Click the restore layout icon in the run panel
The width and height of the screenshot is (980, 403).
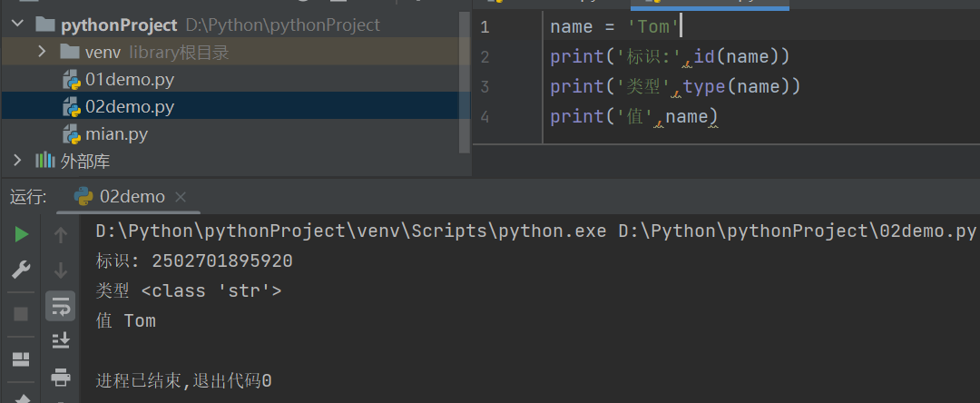[21, 359]
